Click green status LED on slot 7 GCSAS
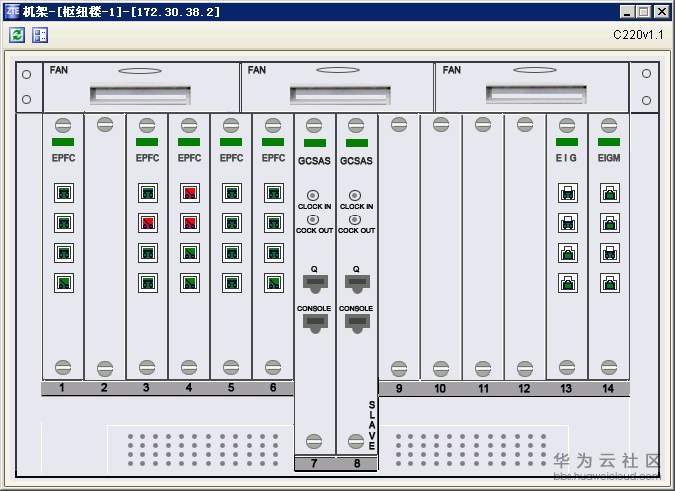Image resolution: width=675 pixels, height=491 pixels. click(315, 143)
